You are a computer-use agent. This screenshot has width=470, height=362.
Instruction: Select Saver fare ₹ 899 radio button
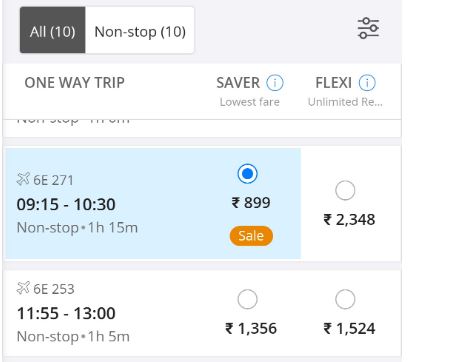pos(247,174)
